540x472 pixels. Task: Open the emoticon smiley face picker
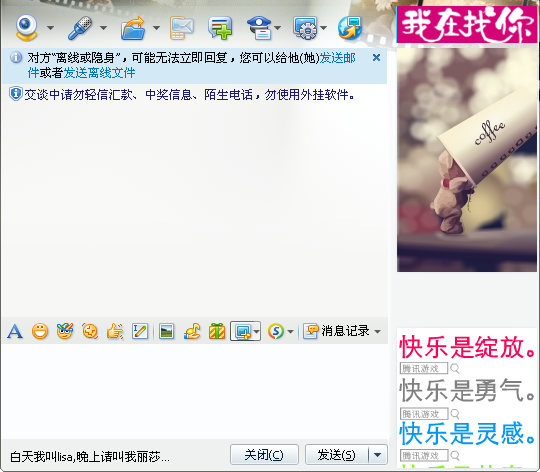40,331
